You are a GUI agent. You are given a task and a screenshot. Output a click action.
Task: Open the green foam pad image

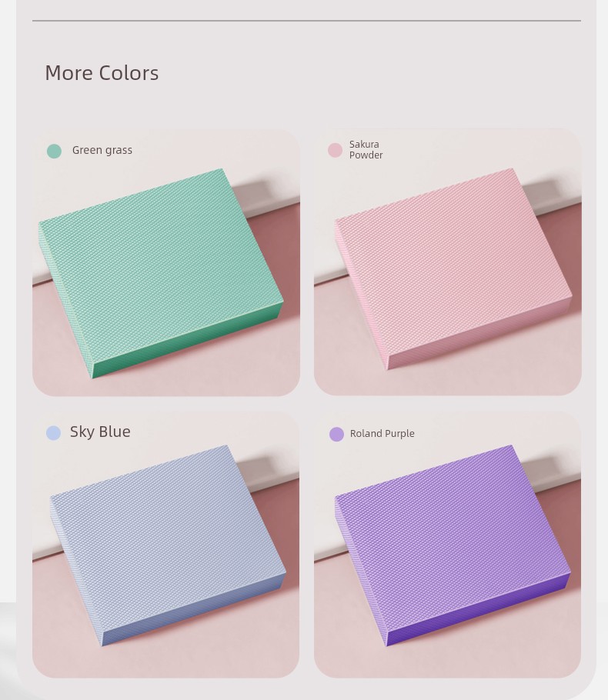(161, 273)
